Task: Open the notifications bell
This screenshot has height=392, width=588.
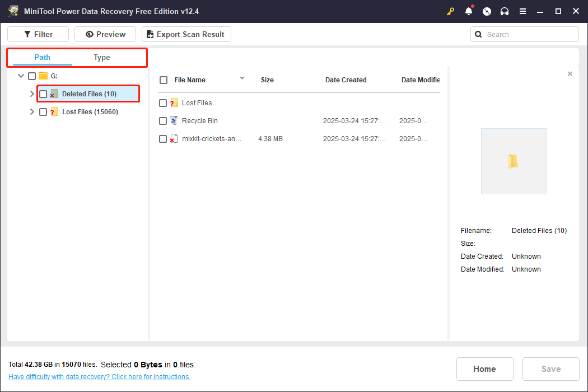Action: [468, 11]
